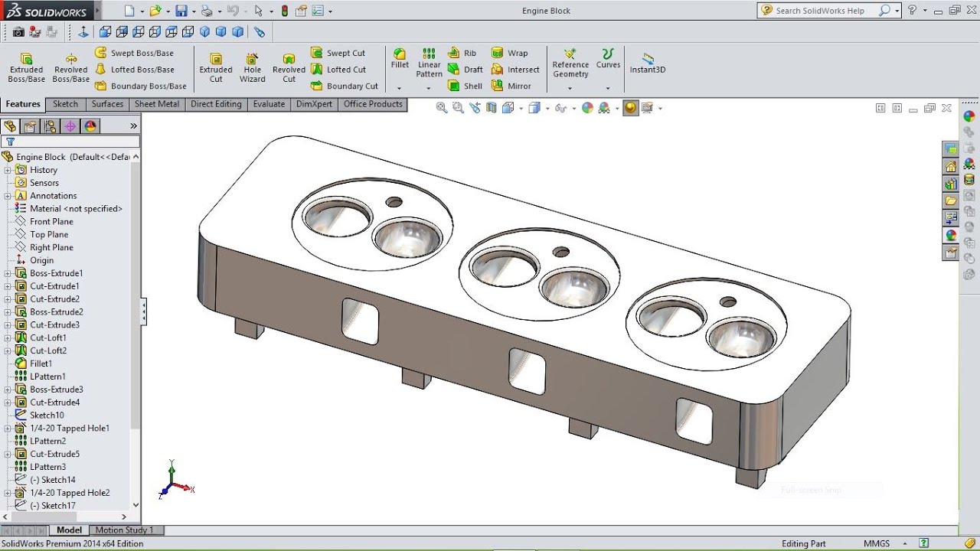
Task: Toggle Instant3D mode
Action: coord(648,63)
